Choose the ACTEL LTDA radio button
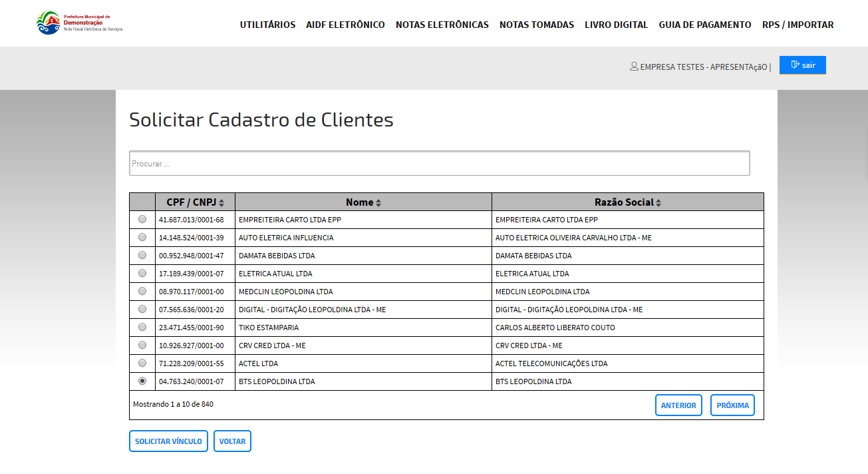868x474 pixels. (x=142, y=363)
